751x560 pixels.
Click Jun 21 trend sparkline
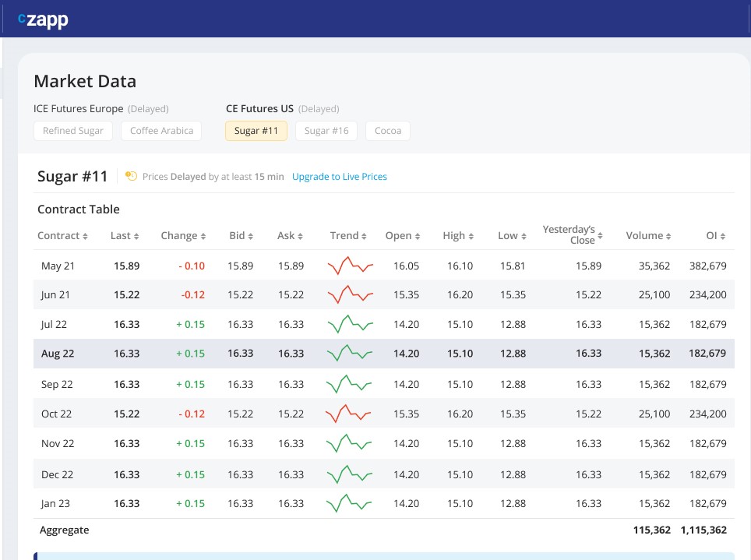[350, 294]
